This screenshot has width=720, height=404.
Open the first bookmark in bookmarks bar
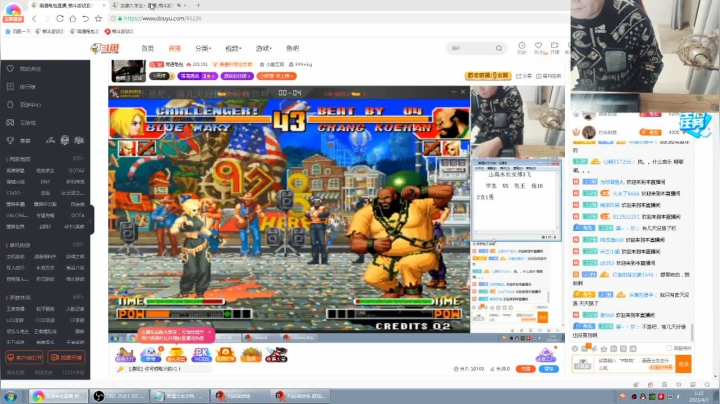click(x=18, y=31)
